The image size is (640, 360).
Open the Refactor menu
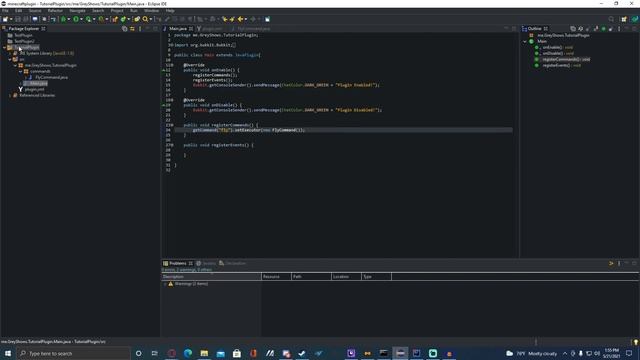tap(55, 11)
